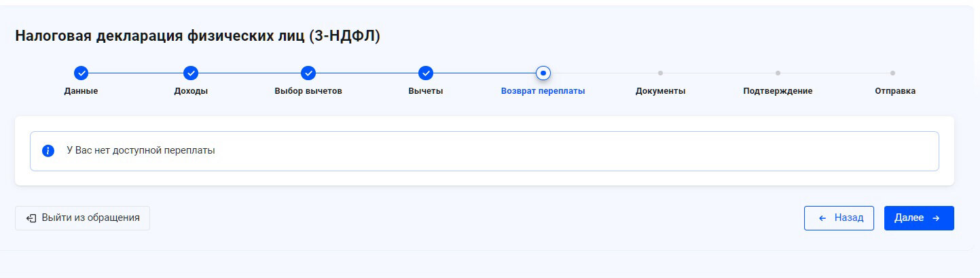The image size is (980, 278).
Task: Click the completed Данные step checkmark circle
Action: 81,73
